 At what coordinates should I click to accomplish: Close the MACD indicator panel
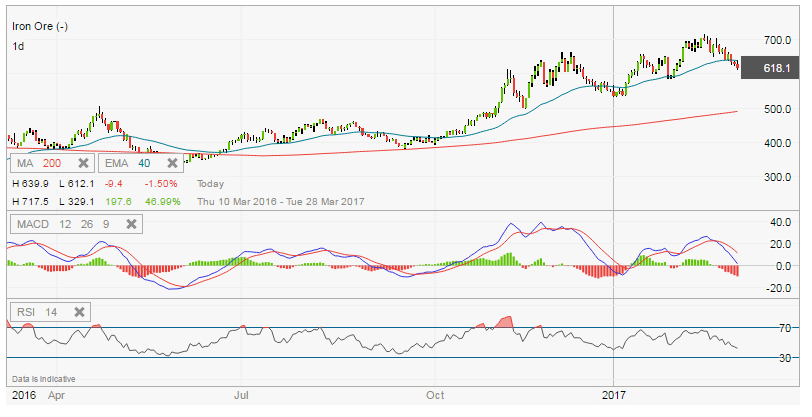point(132,224)
